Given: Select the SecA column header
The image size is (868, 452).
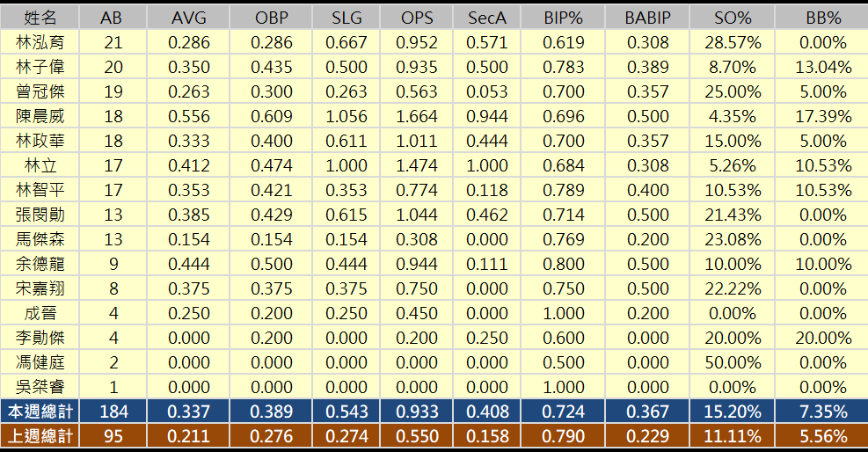Looking at the screenshot, I should click(x=488, y=18).
